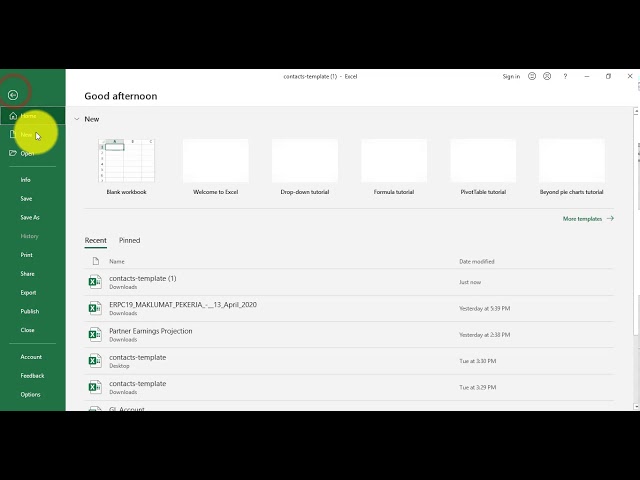The height and width of the screenshot is (480, 640).
Task: Sort by the Name column header
Action: [117, 262]
